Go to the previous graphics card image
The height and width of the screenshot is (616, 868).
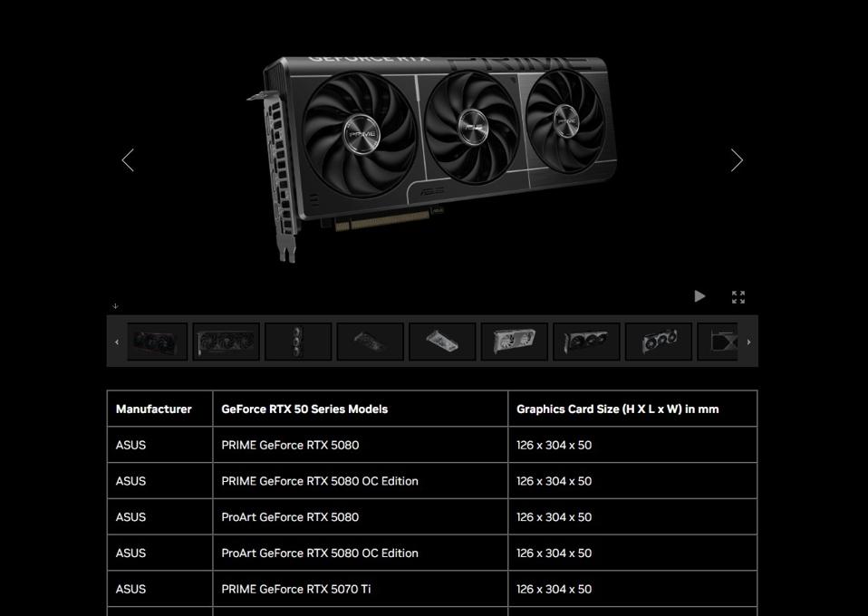(x=128, y=160)
